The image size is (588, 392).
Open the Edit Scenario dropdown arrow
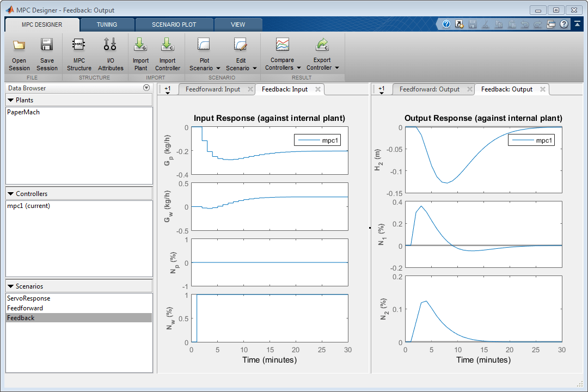[255, 68]
